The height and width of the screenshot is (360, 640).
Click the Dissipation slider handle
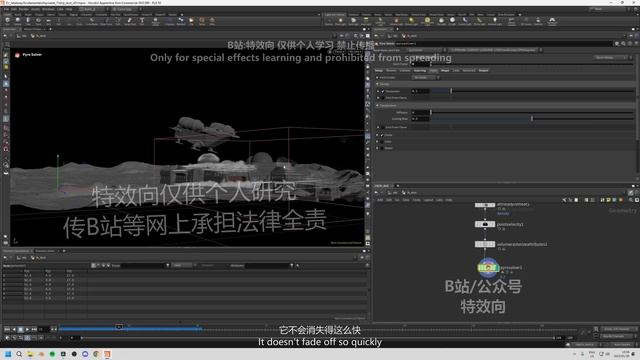click(451, 91)
